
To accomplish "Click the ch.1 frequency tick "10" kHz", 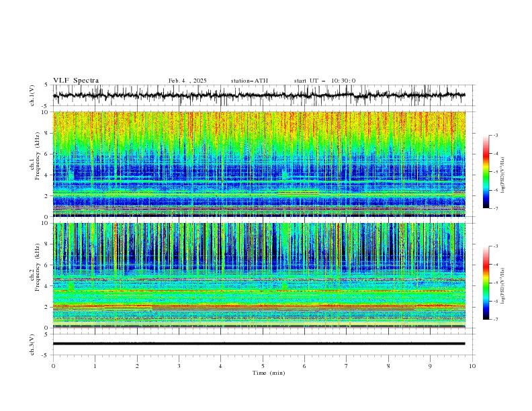I will tap(45, 112).
